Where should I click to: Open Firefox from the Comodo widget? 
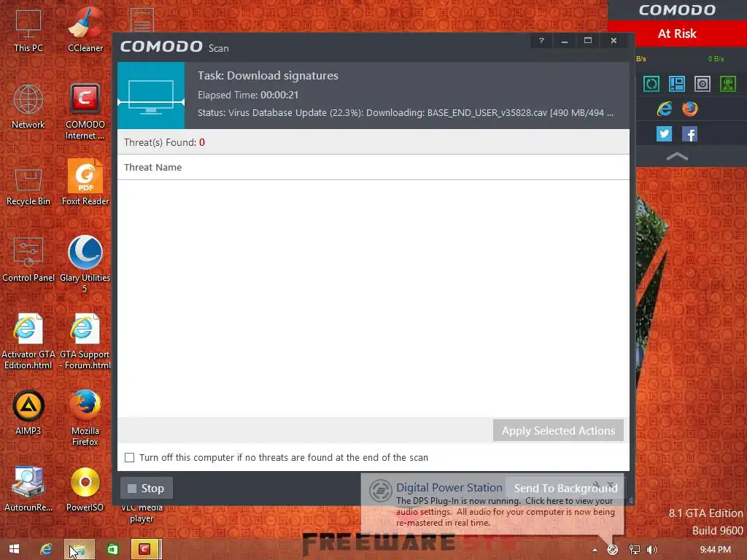(690, 109)
